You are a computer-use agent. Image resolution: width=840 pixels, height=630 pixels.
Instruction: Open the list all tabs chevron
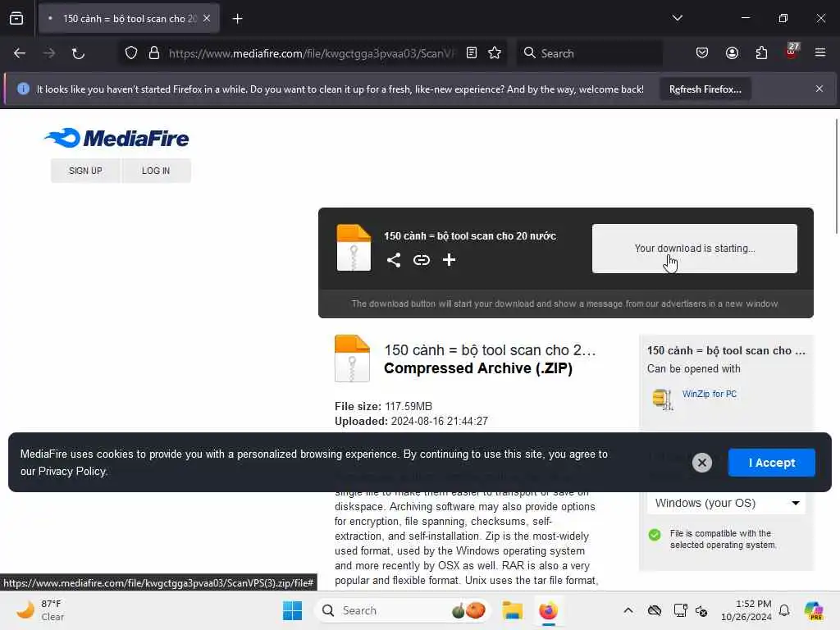click(677, 18)
